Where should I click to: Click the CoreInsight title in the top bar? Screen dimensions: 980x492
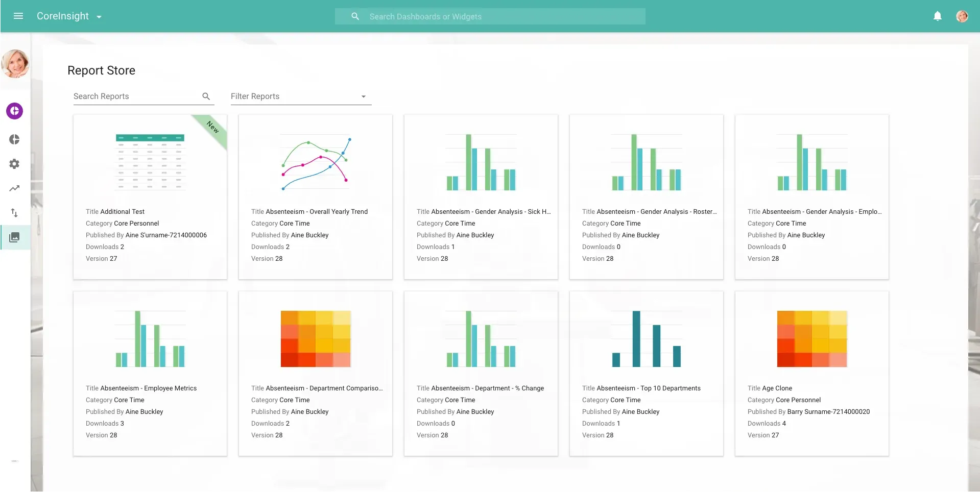64,16
